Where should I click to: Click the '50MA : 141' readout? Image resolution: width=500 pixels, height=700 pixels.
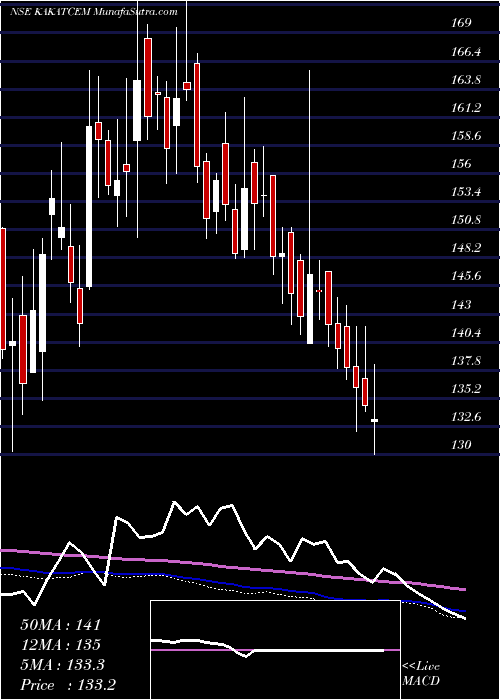[61, 624]
